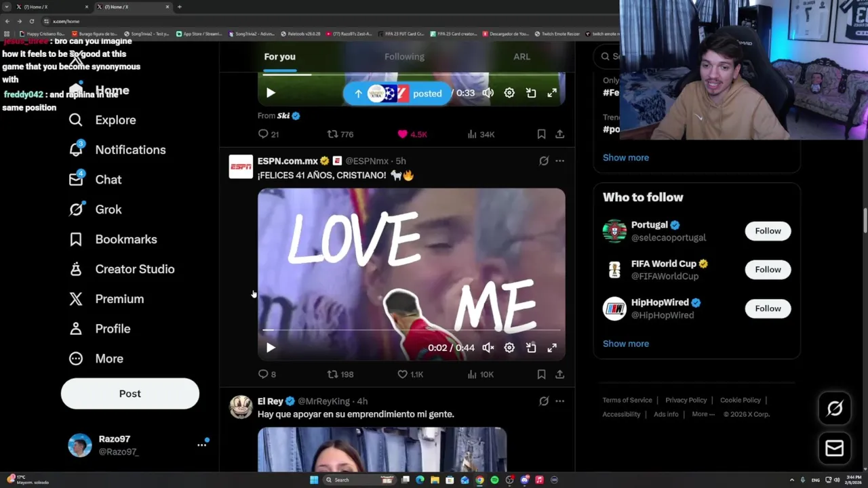Switch to the Following tab
868x488 pixels.
(404, 57)
